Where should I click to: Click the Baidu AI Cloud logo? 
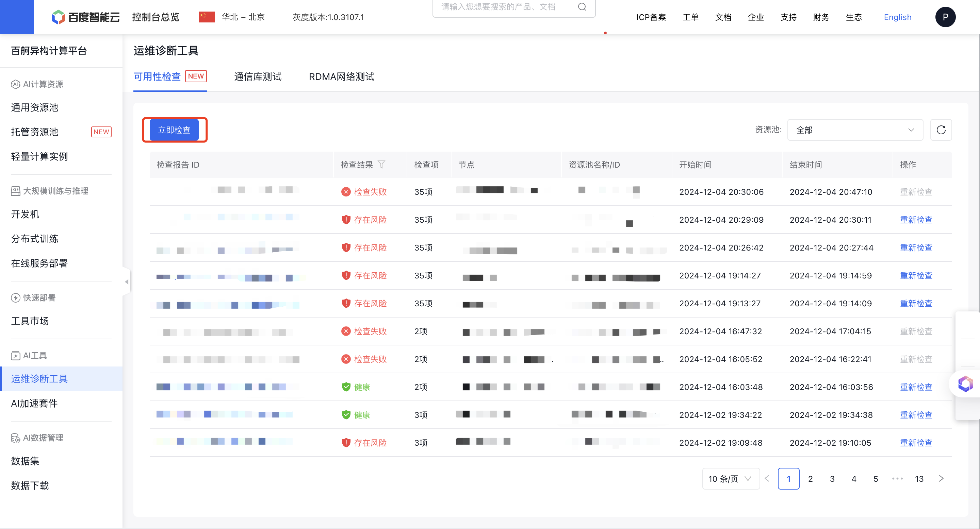[86, 17]
